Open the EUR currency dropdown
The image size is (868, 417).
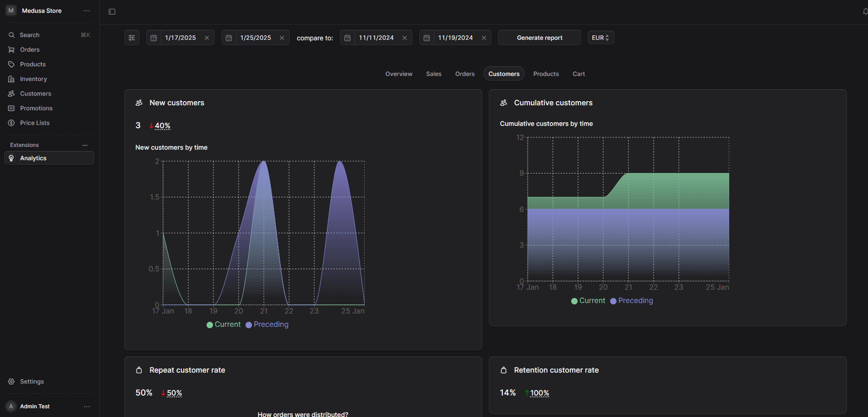601,38
